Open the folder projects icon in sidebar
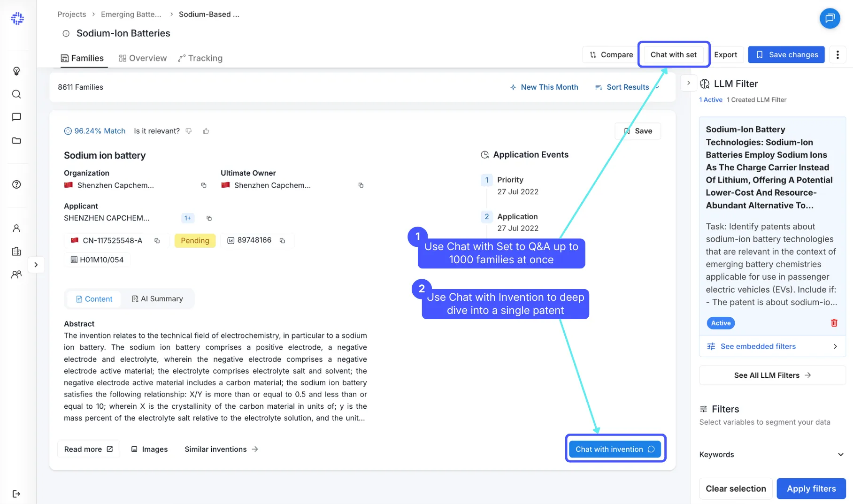This screenshot has height=504, width=853. point(16,140)
